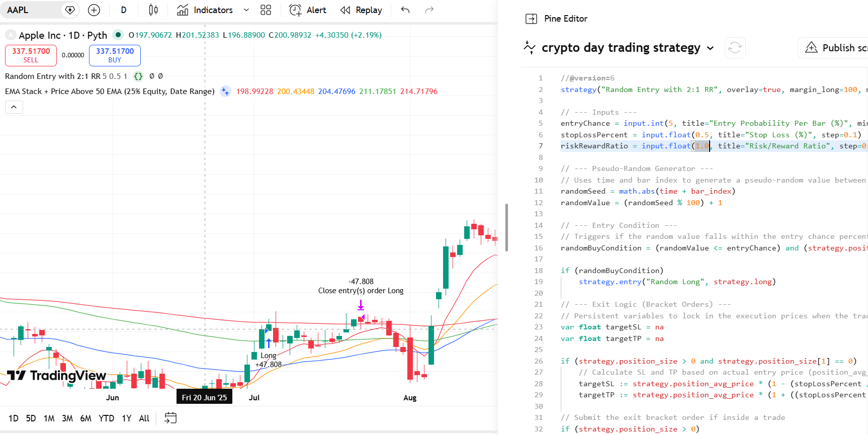Click the script sync refresh icon
Image resolution: width=868 pixels, height=435 pixels.
pos(735,48)
